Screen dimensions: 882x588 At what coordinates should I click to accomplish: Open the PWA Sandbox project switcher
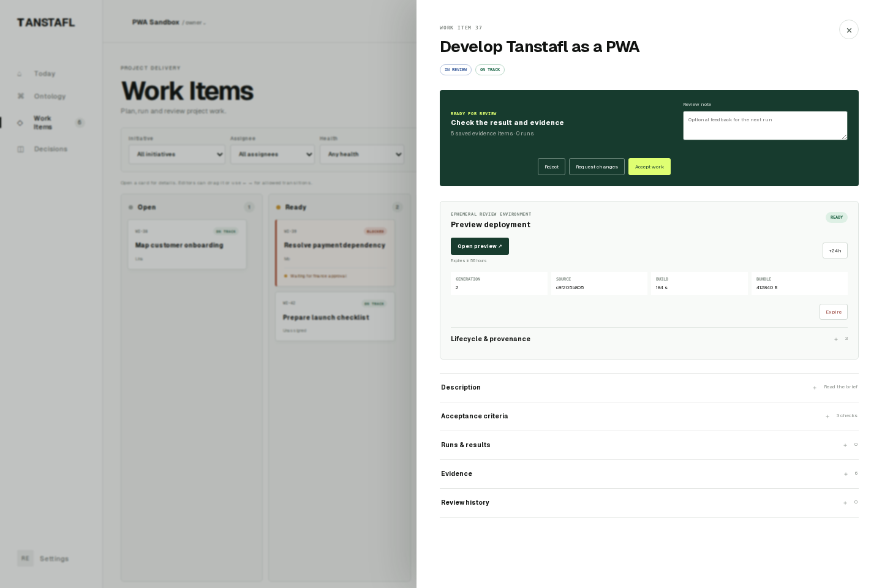(168, 22)
